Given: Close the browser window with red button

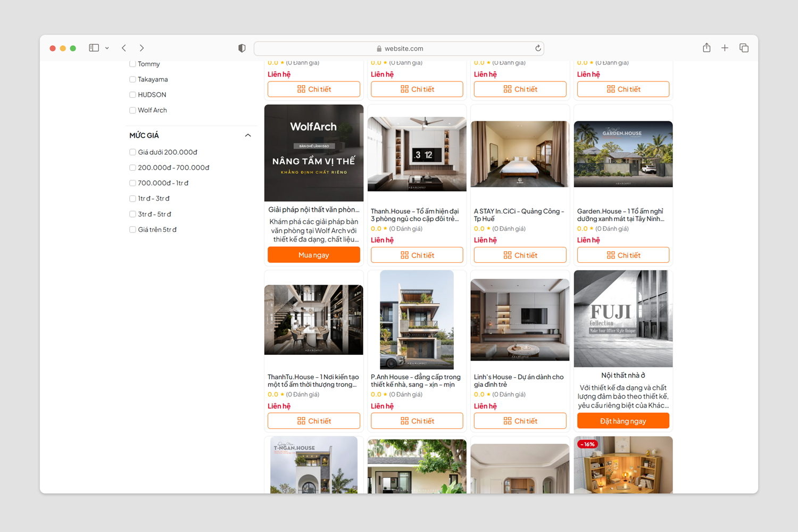Looking at the screenshot, I should (x=53, y=48).
